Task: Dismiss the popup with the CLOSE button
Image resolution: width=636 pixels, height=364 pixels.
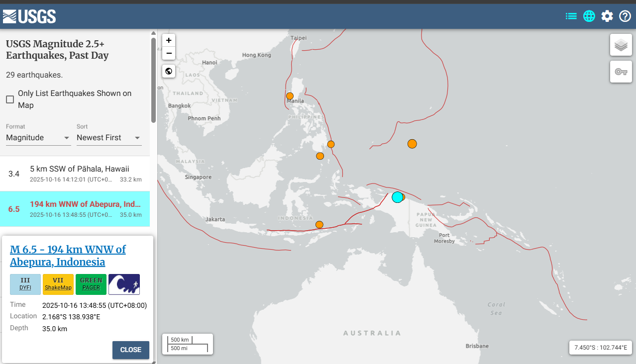Action: click(130, 350)
